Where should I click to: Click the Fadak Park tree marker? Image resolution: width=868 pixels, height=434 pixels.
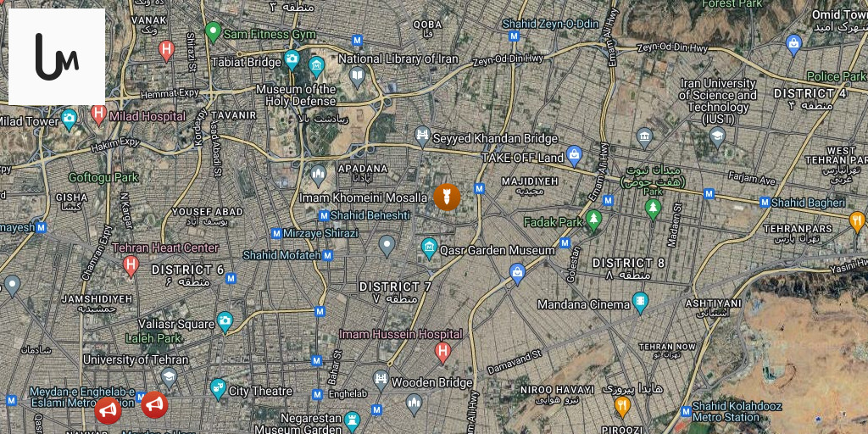594,221
